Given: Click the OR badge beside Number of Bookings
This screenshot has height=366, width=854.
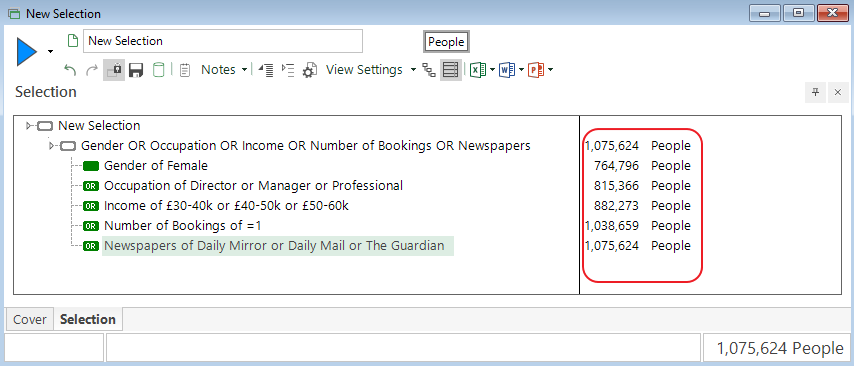Looking at the screenshot, I should click(x=91, y=226).
